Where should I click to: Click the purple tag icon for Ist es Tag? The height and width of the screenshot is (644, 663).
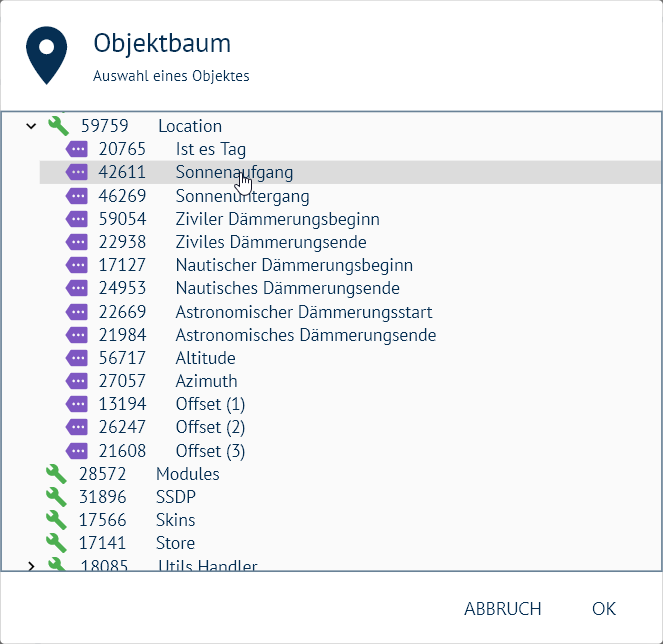[x=77, y=149]
